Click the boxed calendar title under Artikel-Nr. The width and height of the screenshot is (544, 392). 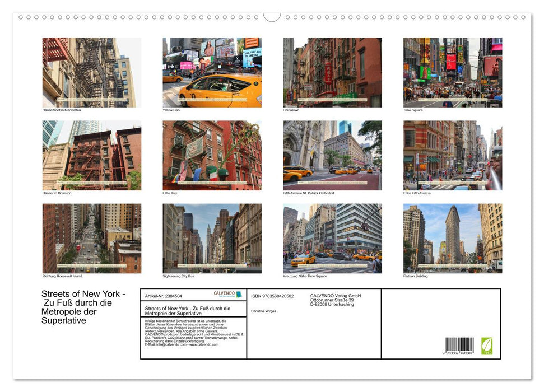click(188, 310)
